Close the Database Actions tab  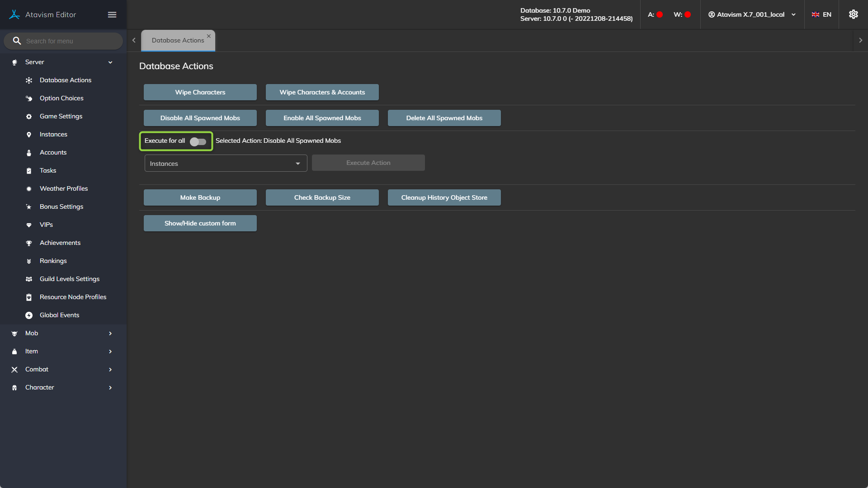coord(209,36)
